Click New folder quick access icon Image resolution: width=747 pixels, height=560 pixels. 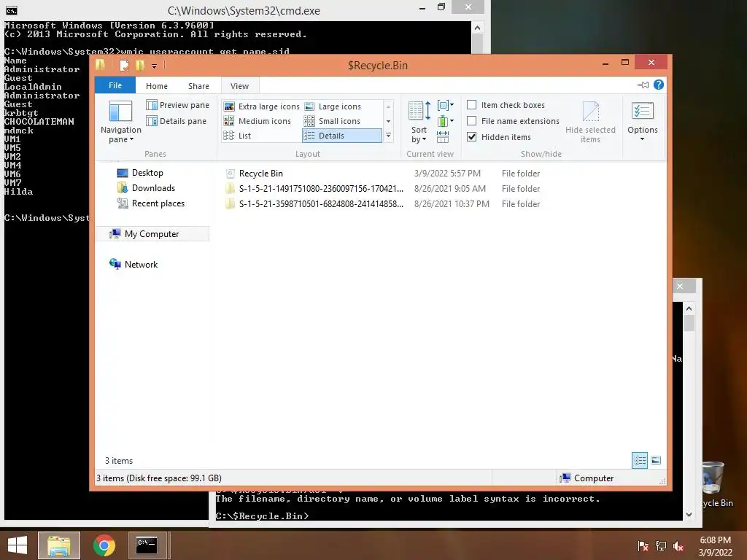pyautogui.click(x=139, y=65)
